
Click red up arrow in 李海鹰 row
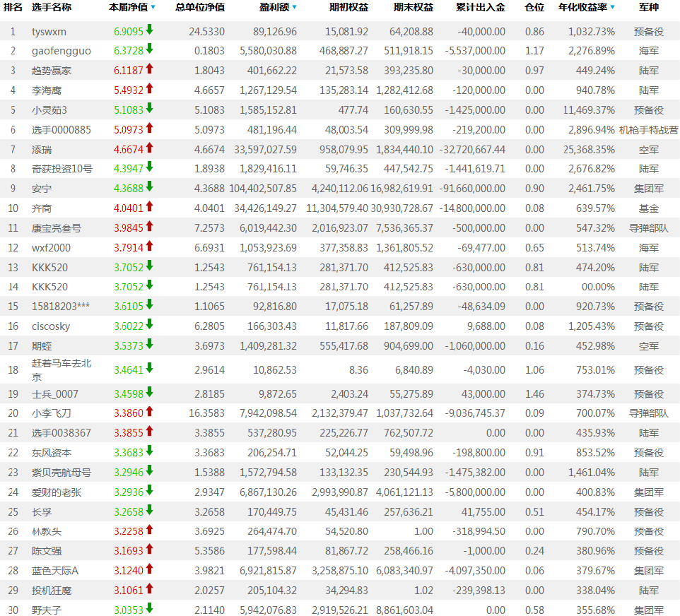tap(150, 88)
